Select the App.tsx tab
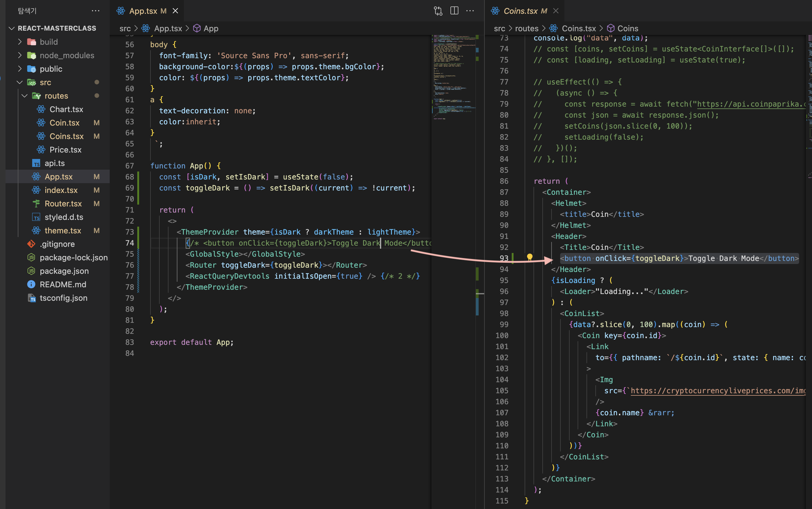This screenshot has height=509, width=812. 143,11
